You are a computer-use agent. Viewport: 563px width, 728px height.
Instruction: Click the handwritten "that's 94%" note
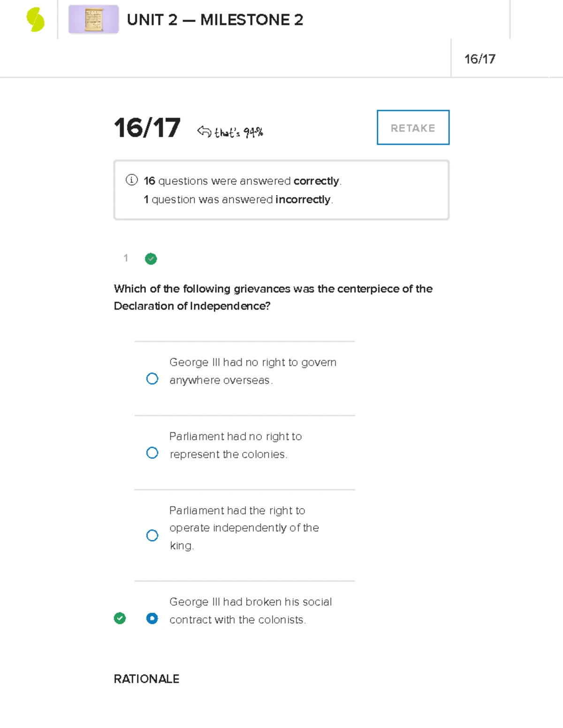pos(238,133)
